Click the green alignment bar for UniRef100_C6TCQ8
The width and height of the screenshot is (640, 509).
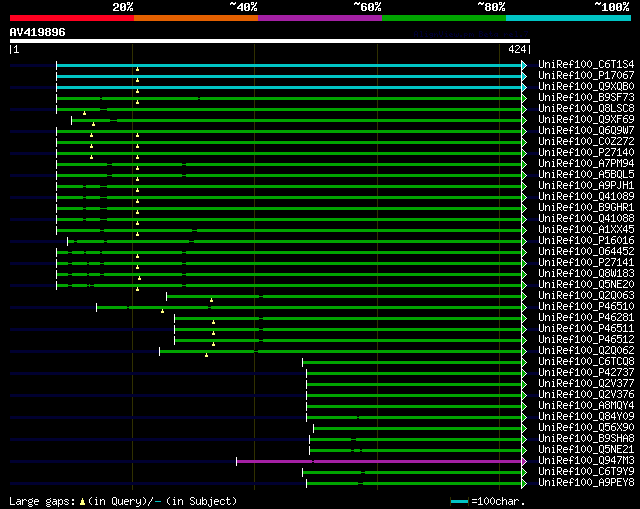pos(412,363)
